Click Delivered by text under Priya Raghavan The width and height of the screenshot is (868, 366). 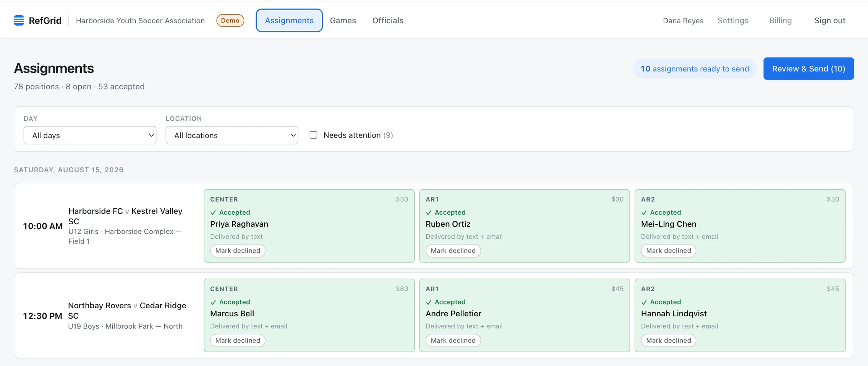(x=236, y=236)
